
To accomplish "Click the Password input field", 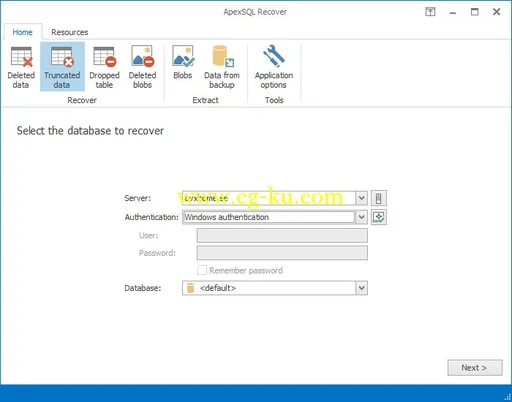I will [282, 253].
